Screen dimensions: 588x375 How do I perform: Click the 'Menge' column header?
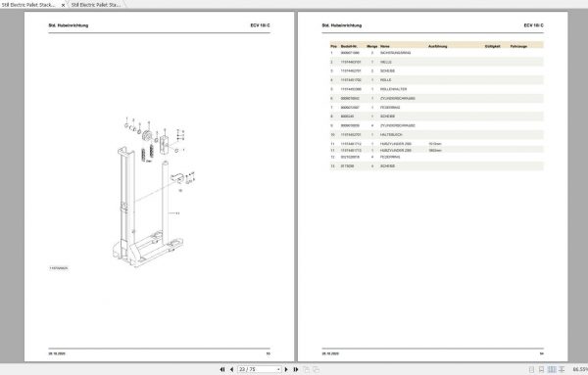(x=372, y=46)
